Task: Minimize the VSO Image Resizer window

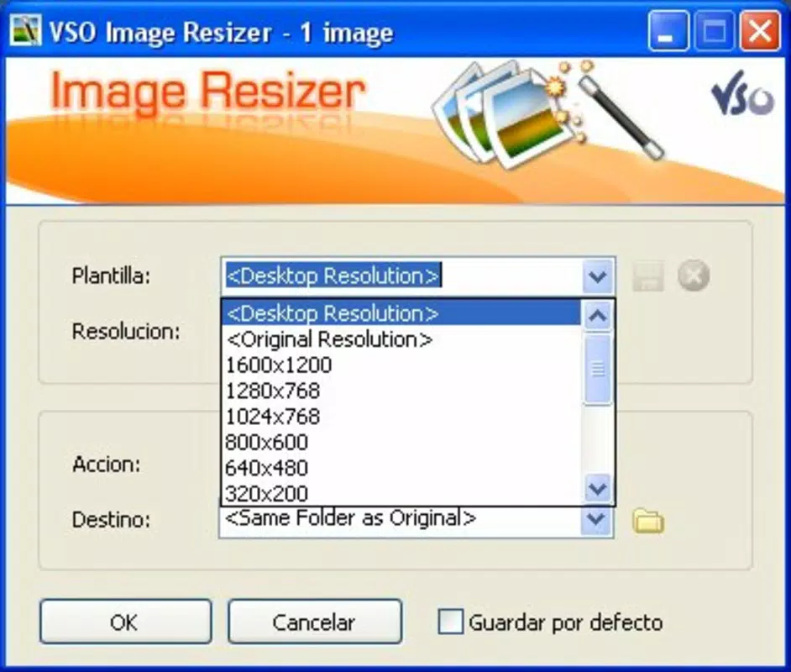Action: point(668,32)
